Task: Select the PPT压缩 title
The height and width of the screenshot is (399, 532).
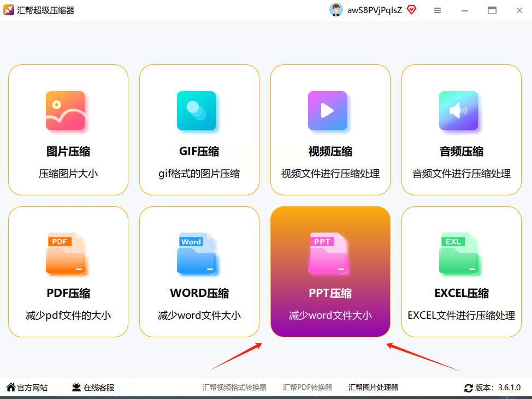Action: point(330,293)
